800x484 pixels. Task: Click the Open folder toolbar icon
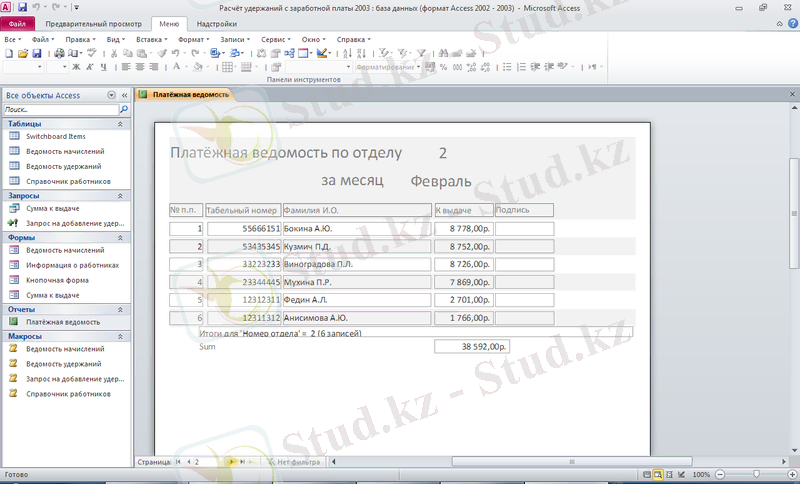click(22, 53)
